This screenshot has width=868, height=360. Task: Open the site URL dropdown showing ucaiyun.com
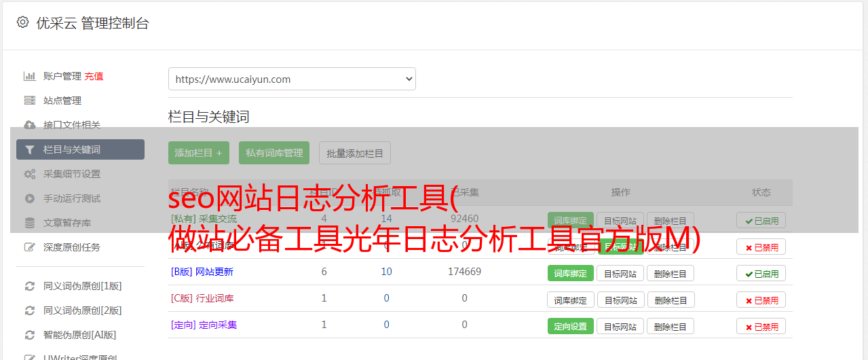click(292, 79)
